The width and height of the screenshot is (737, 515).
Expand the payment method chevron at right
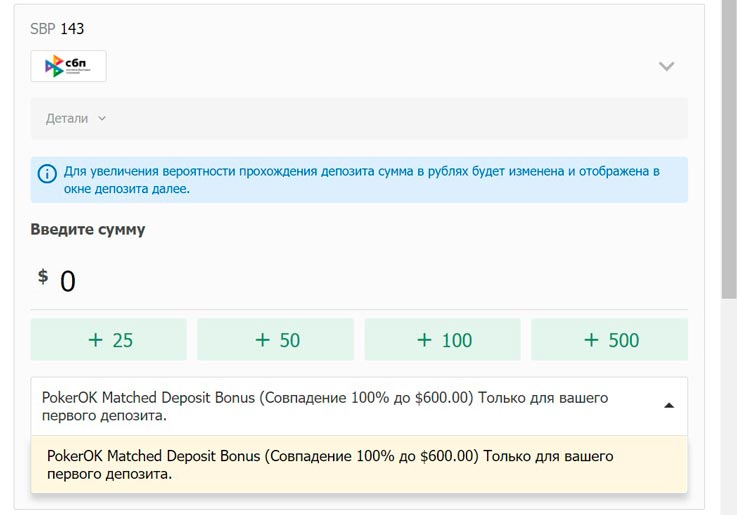[666, 67]
